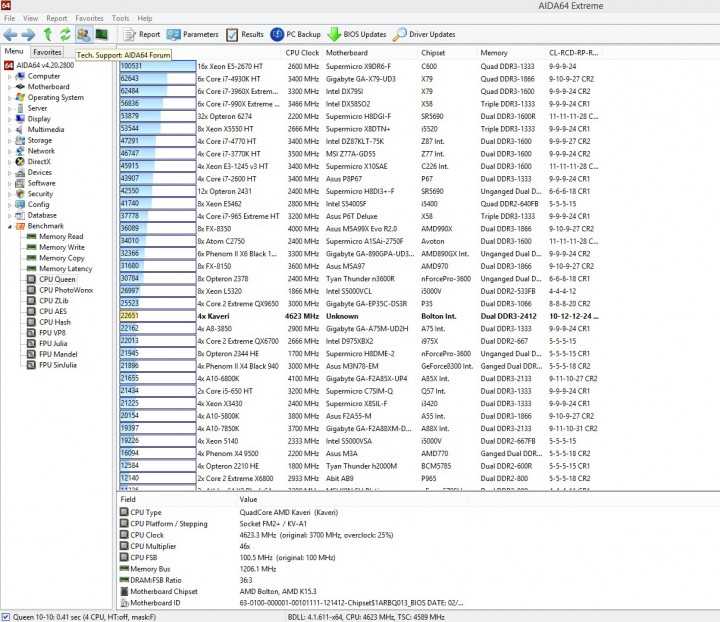Expand the Server tree node
This screenshot has width=720, height=622.
[9, 109]
